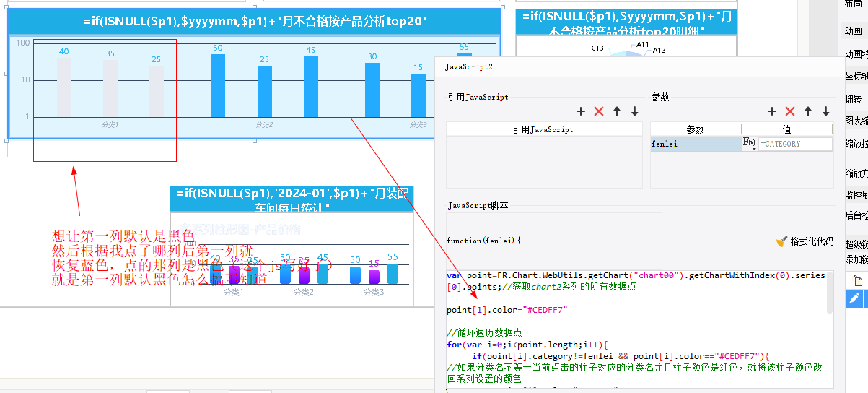Delete the selected referenced JavaScript

point(598,111)
